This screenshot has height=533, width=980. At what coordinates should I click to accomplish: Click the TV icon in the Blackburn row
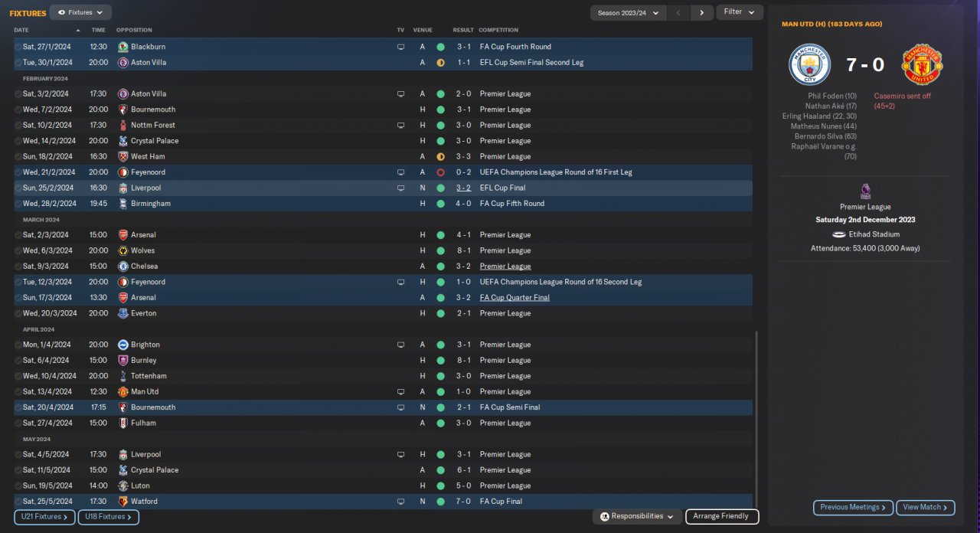(400, 47)
